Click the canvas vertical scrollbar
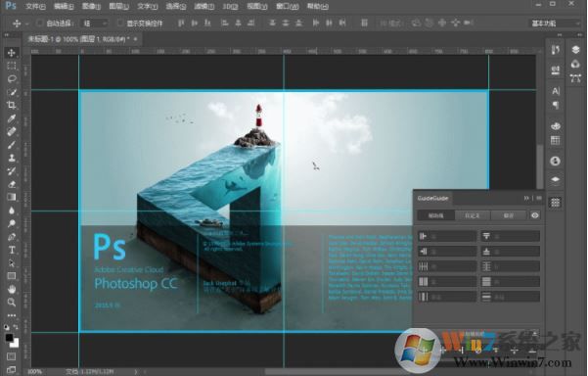 (x=540, y=165)
